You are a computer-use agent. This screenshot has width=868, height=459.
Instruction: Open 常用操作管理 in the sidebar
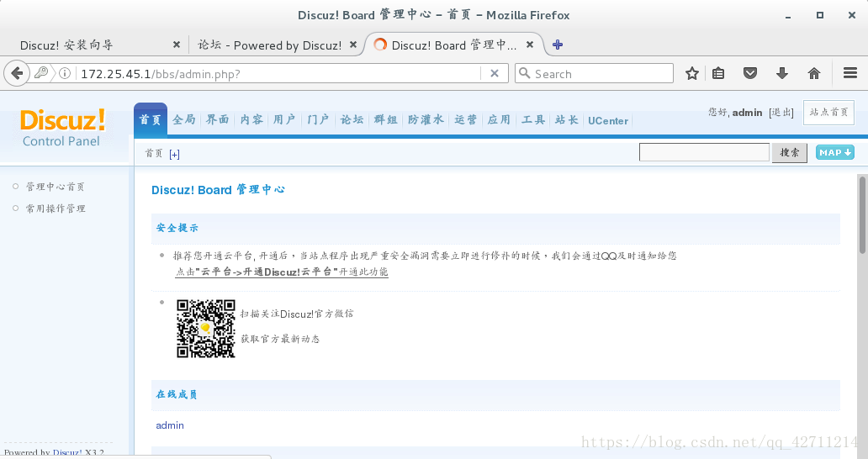56,208
